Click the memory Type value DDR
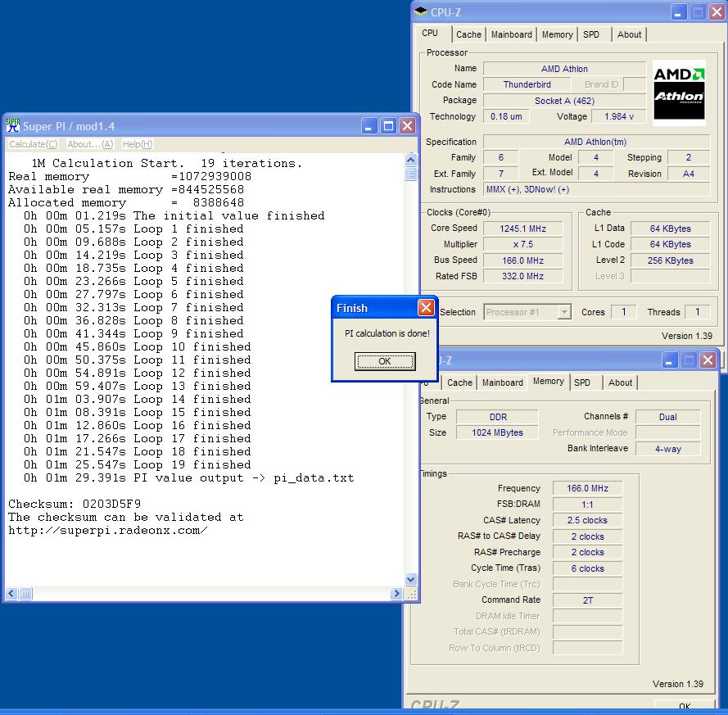728x715 pixels. 498,417
